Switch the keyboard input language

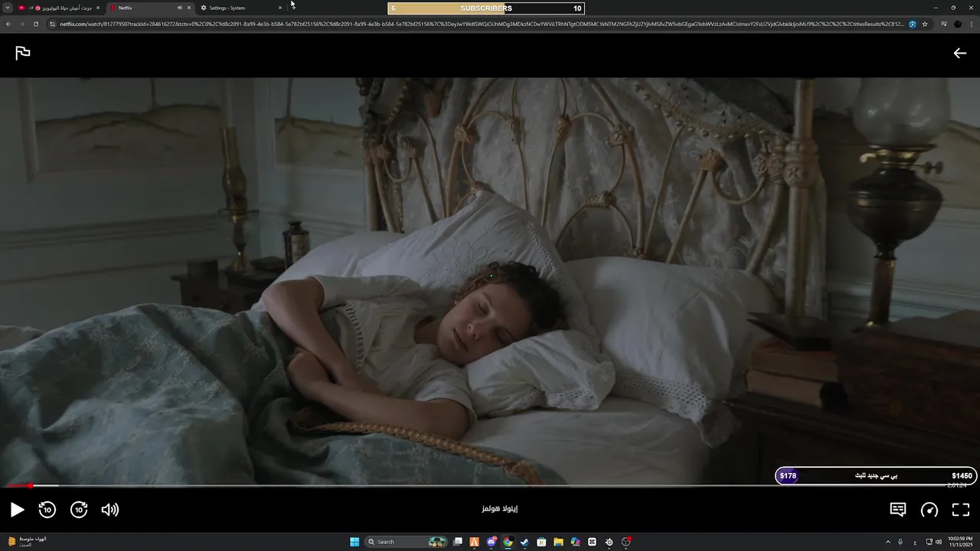tap(916, 542)
